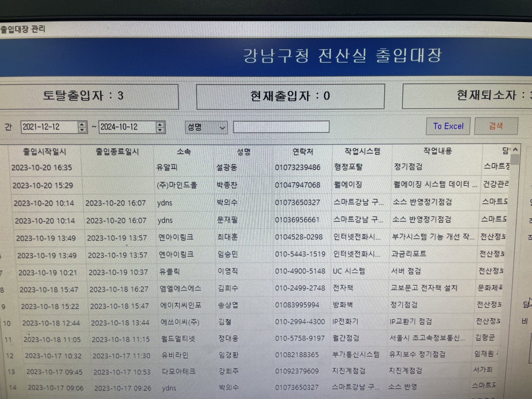Click the 연락처 column header
The height and width of the screenshot is (399, 532).
[303, 152]
